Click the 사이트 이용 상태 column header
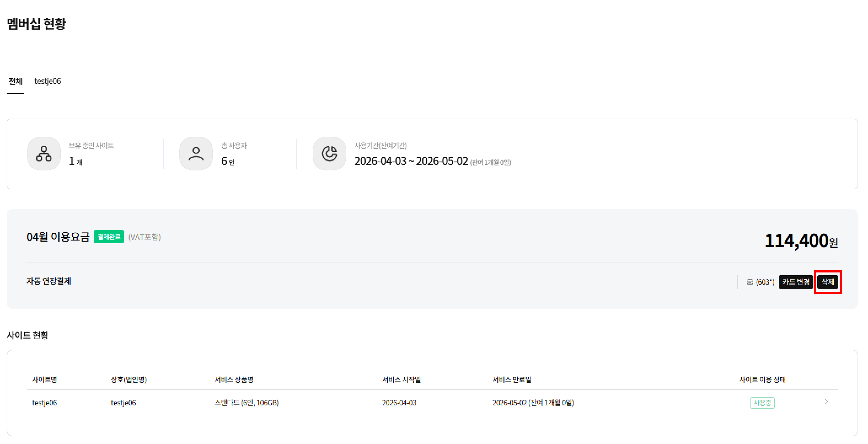868x444 pixels. [762, 379]
